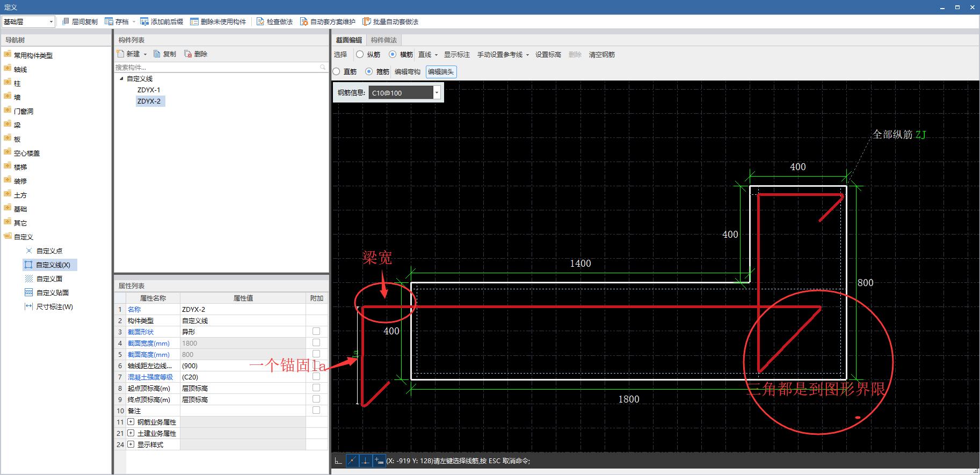Click the 备注 value cell

point(243,411)
